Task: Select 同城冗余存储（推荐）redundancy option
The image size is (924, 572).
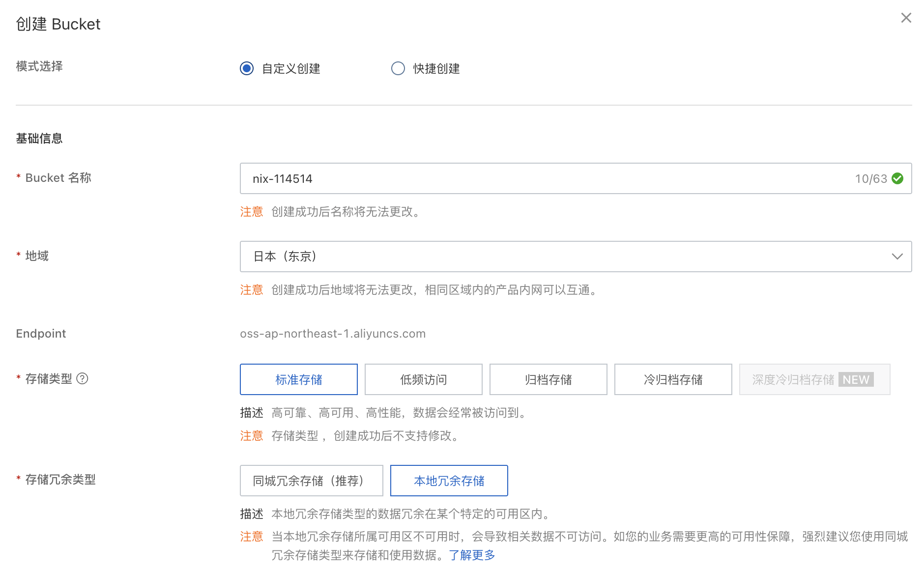Action: pyautogui.click(x=312, y=481)
